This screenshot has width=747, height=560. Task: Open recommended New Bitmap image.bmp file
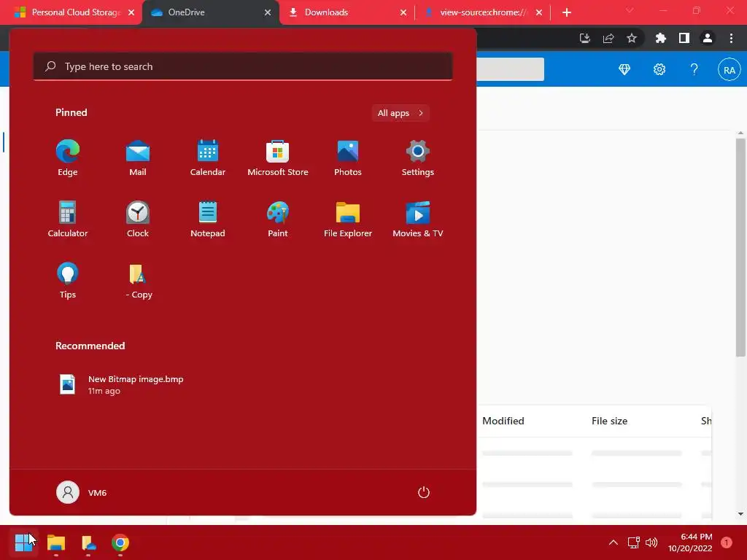click(x=122, y=385)
